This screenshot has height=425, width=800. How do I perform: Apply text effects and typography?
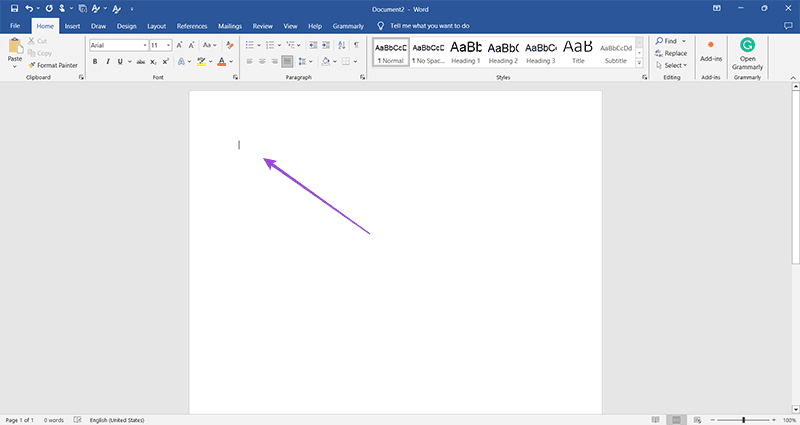pos(181,62)
